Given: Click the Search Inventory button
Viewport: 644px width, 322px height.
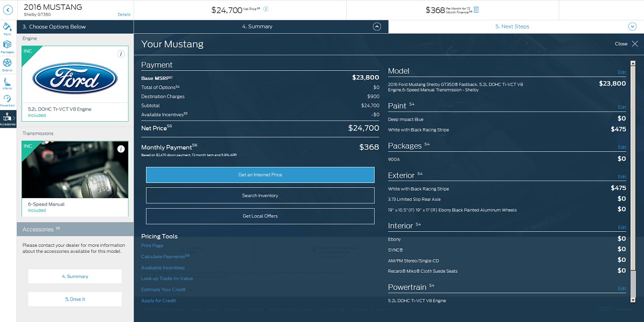Looking at the screenshot, I should [x=260, y=195].
